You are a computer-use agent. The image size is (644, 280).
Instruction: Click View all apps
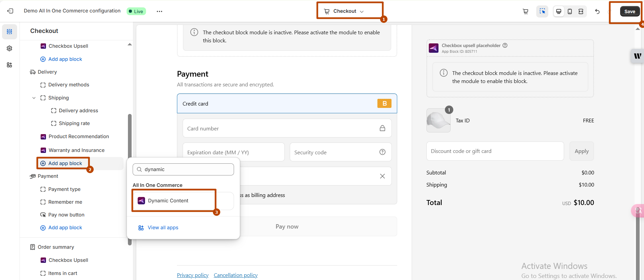click(x=163, y=228)
